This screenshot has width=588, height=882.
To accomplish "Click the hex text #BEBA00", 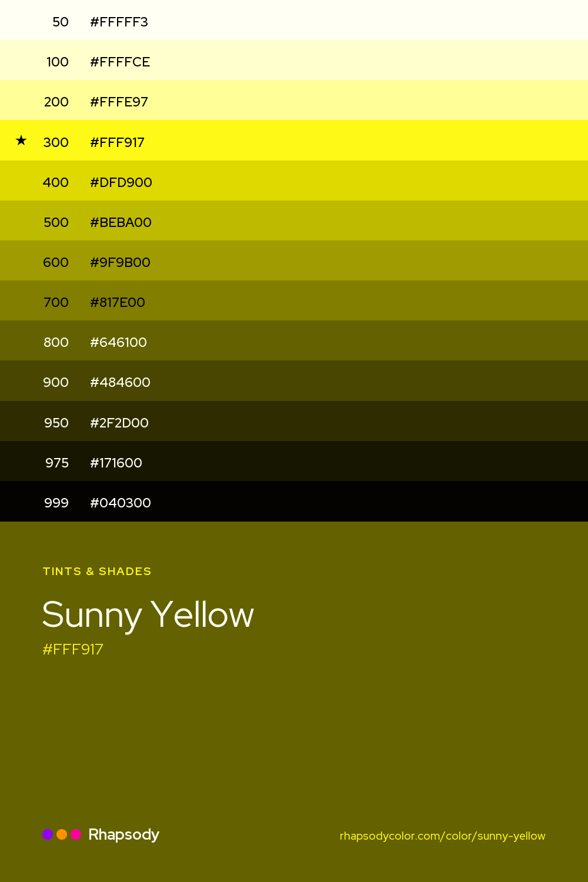I will (x=121, y=222).
